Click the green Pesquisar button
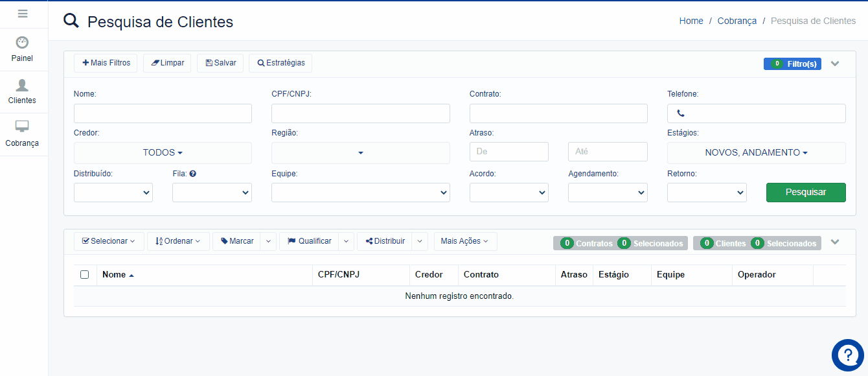 tap(805, 193)
